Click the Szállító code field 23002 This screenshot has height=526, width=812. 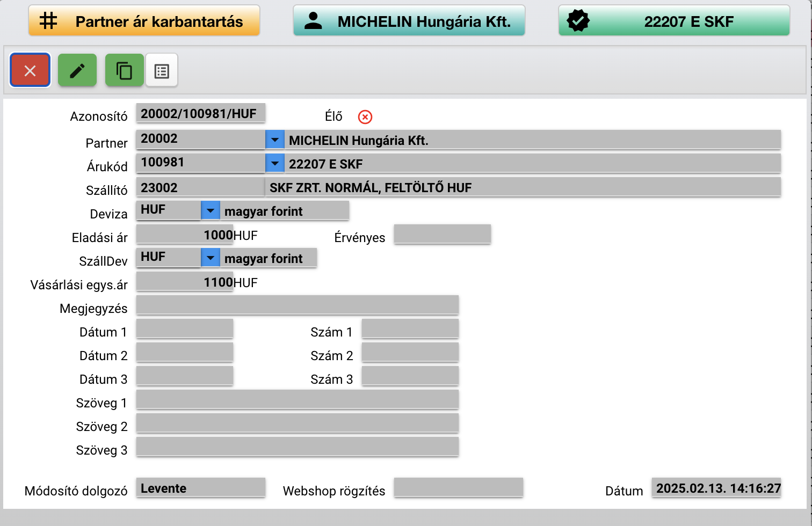point(201,187)
